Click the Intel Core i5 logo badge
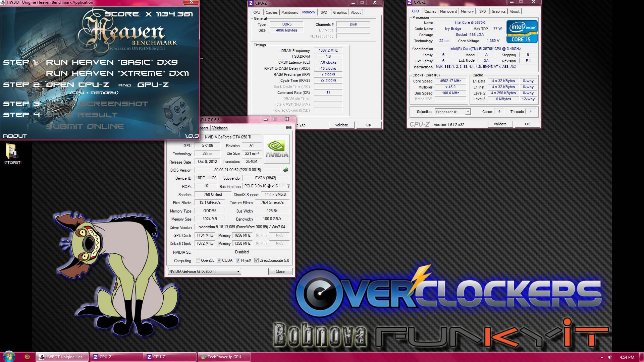This screenshot has height=362, width=644. [522, 32]
